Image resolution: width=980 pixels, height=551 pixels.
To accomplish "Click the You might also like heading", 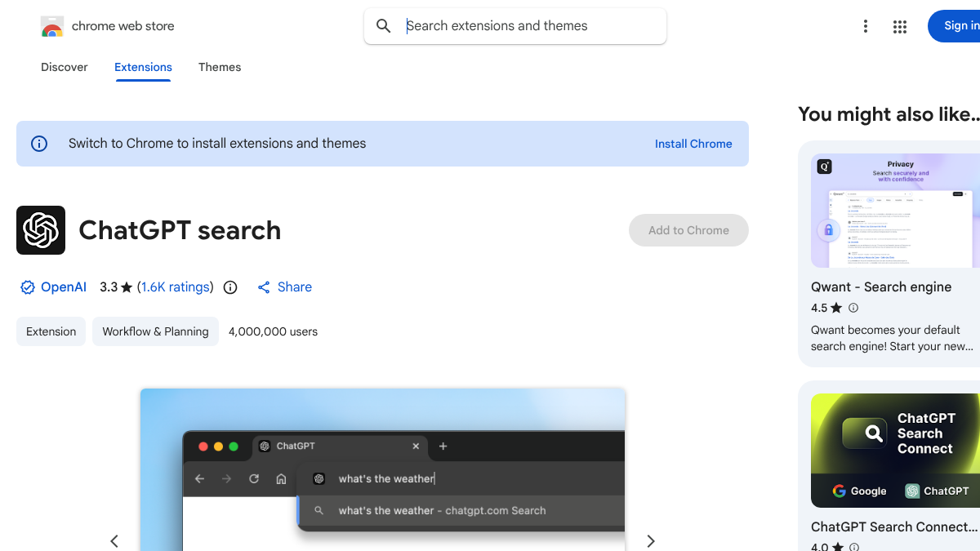I will 889,114.
